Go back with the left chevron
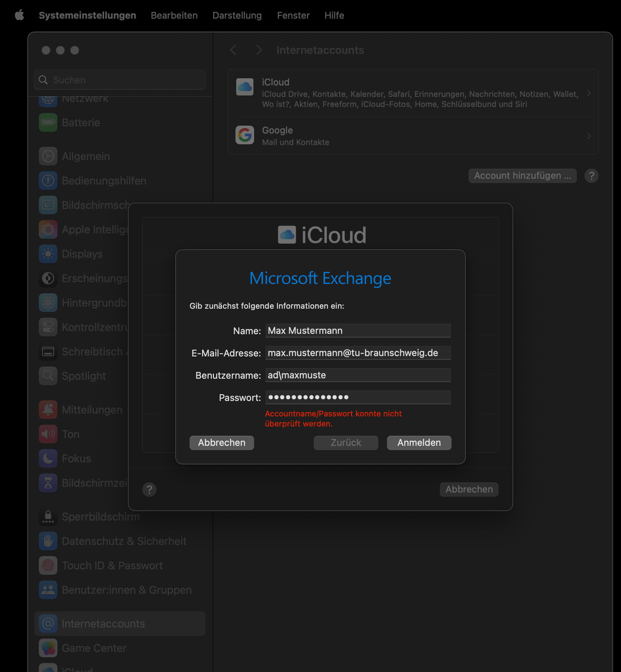The image size is (621, 672). click(233, 50)
